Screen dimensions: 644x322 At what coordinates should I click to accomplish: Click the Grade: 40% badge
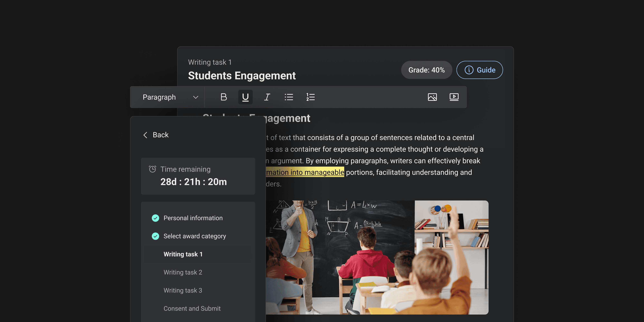point(426,70)
